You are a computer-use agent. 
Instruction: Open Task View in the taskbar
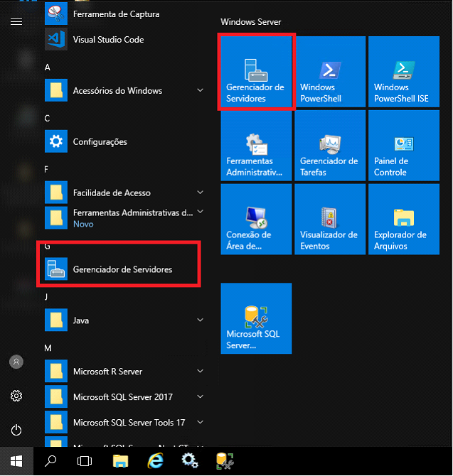85,461
